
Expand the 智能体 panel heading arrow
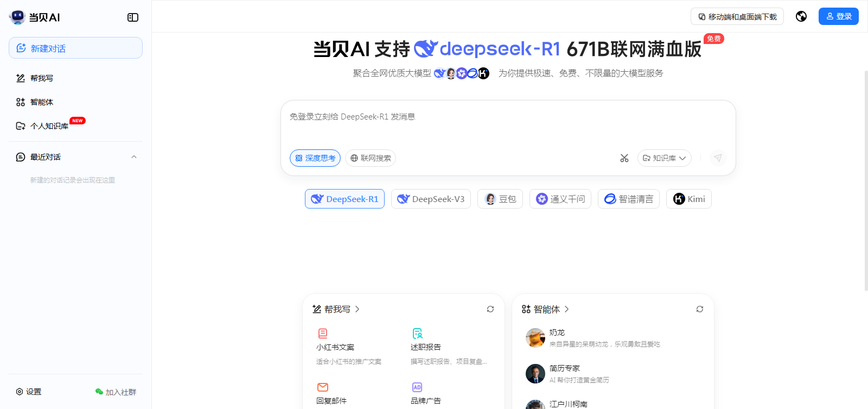click(567, 309)
